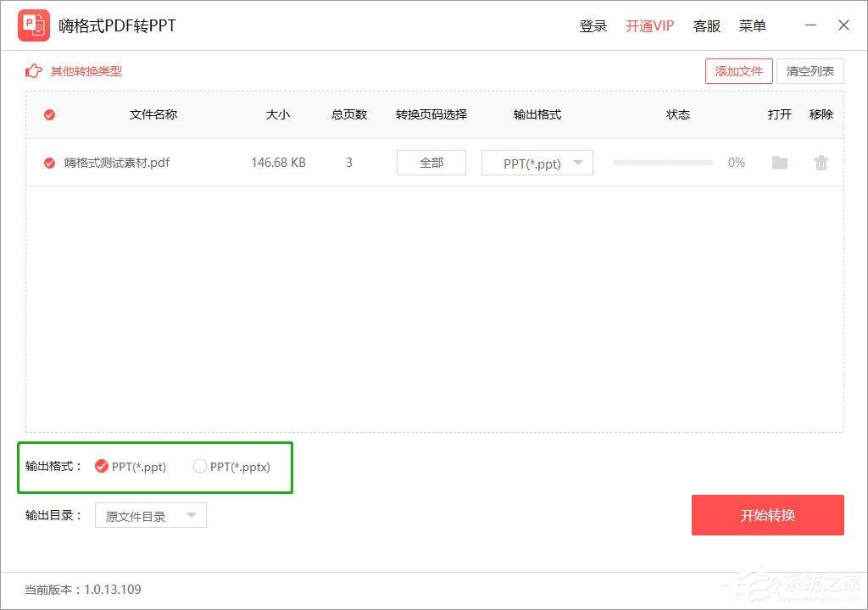
Task: Click 清空列表 to clear the list
Action: click(810, 71)
